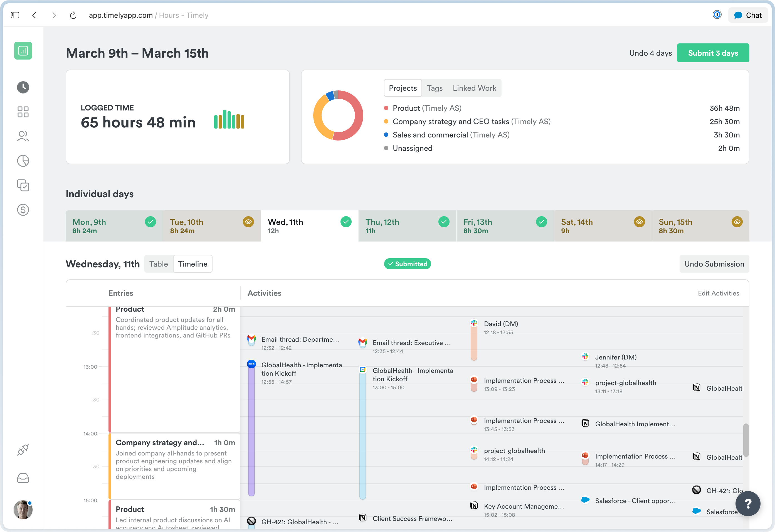The width and height of the screenshot is (775, 532).
Task: Click the Zoom icon on GlobalHealth Kickoff
Action: point(251,364)
